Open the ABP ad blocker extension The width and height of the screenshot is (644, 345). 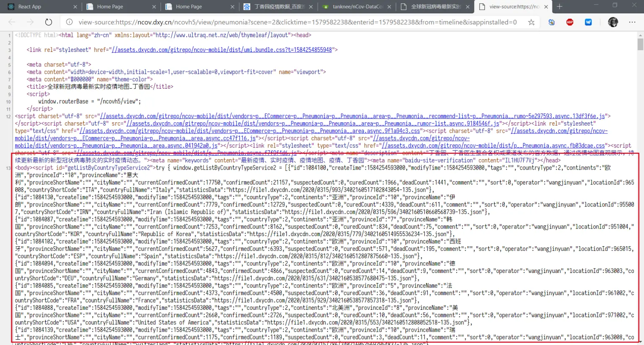(x=570, y=22)
